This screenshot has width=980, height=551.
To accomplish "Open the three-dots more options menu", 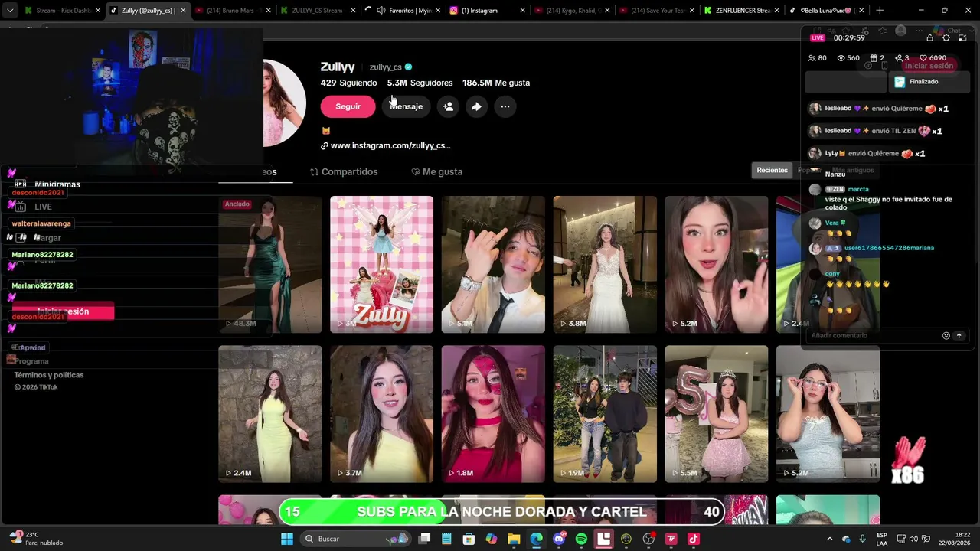I will point(505,106).
